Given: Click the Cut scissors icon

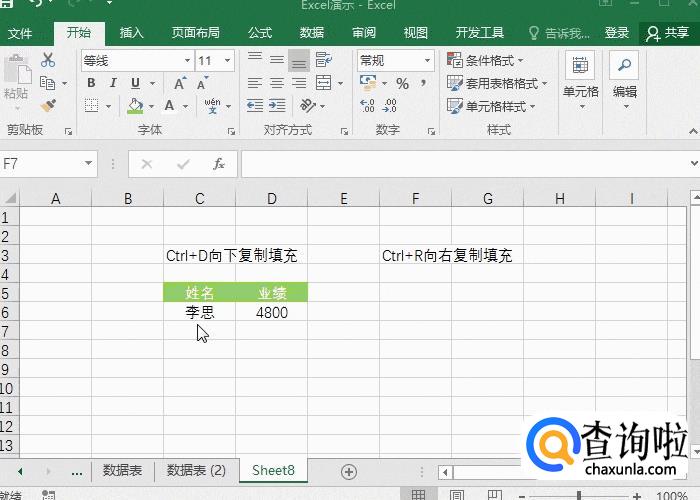Looking at the screenshot, I should 48,60.
